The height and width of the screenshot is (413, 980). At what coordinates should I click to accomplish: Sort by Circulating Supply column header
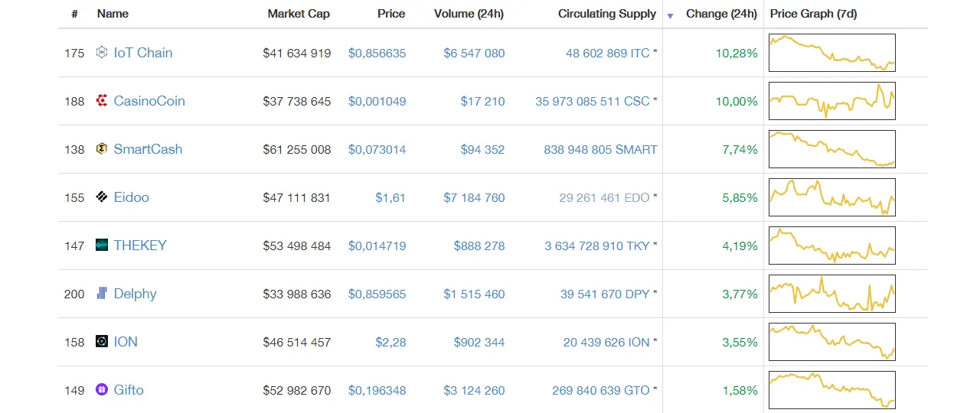[607, 14]
